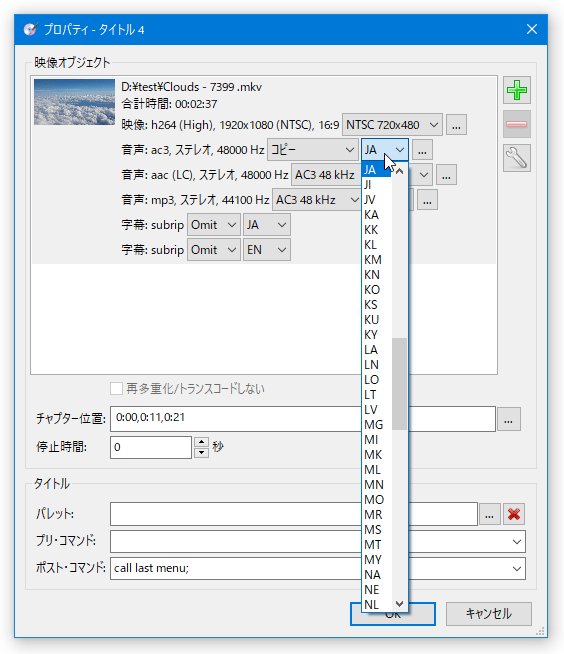Image resolution: width=564 pixels, height=654 pixels.
Task: Click the green plus add object icon
Action: coord(516,90)
